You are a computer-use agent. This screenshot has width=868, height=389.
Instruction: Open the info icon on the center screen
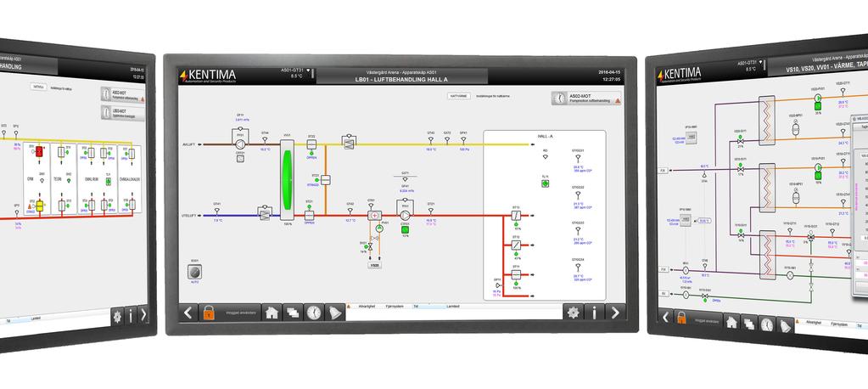[x=595, y=313]
